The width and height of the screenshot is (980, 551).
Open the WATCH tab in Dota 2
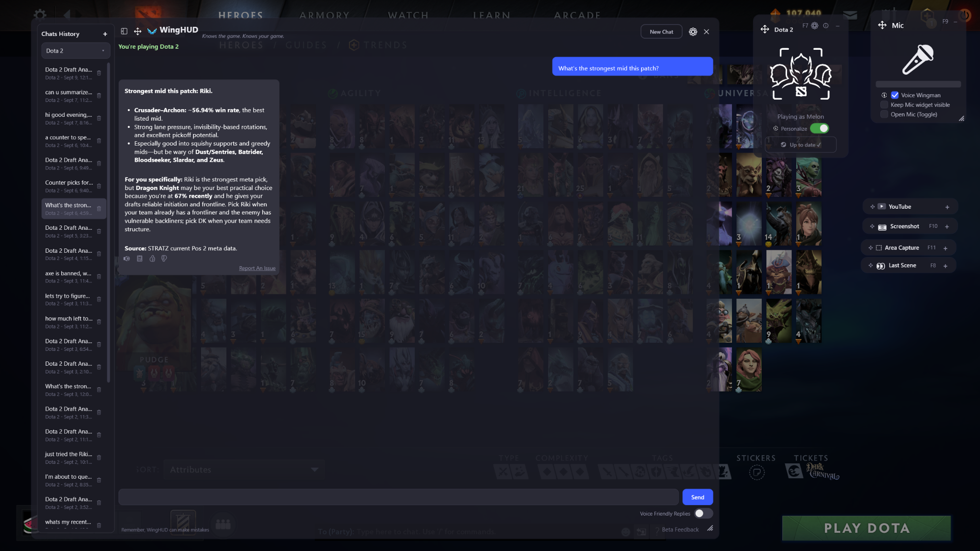pyautogui.click(x=408, y=15)
